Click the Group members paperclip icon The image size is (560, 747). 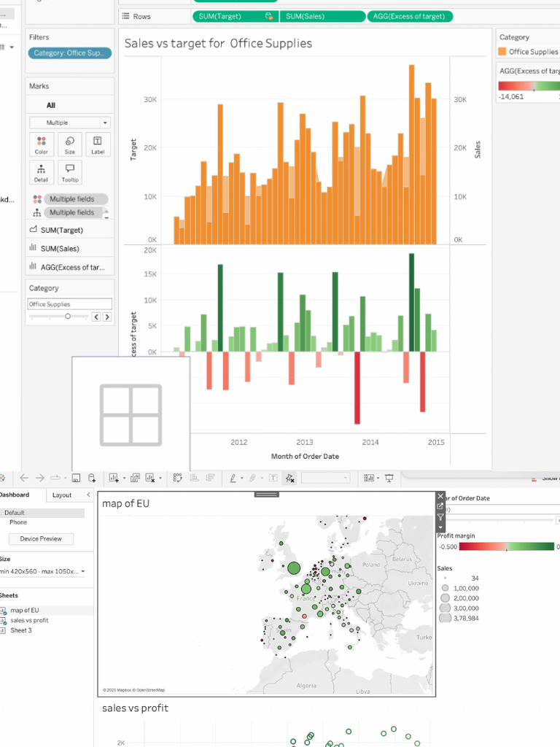(x=252, y=478)
